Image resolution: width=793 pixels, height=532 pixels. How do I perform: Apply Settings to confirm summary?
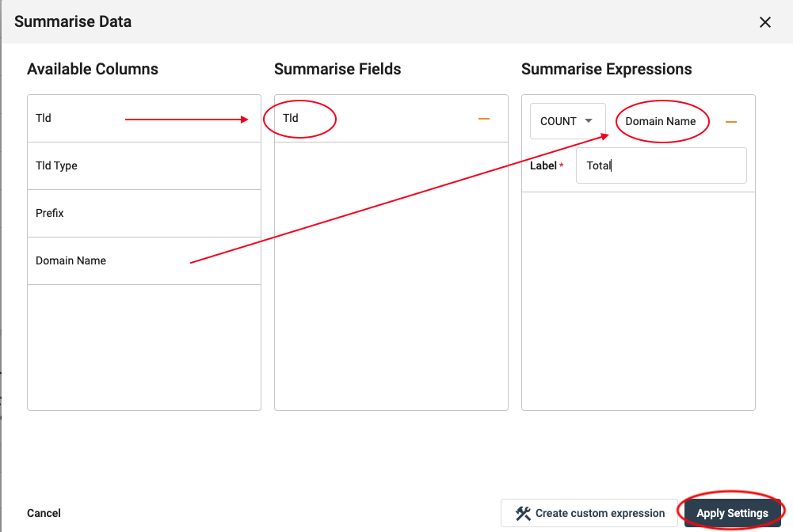[x=732, y=513]
